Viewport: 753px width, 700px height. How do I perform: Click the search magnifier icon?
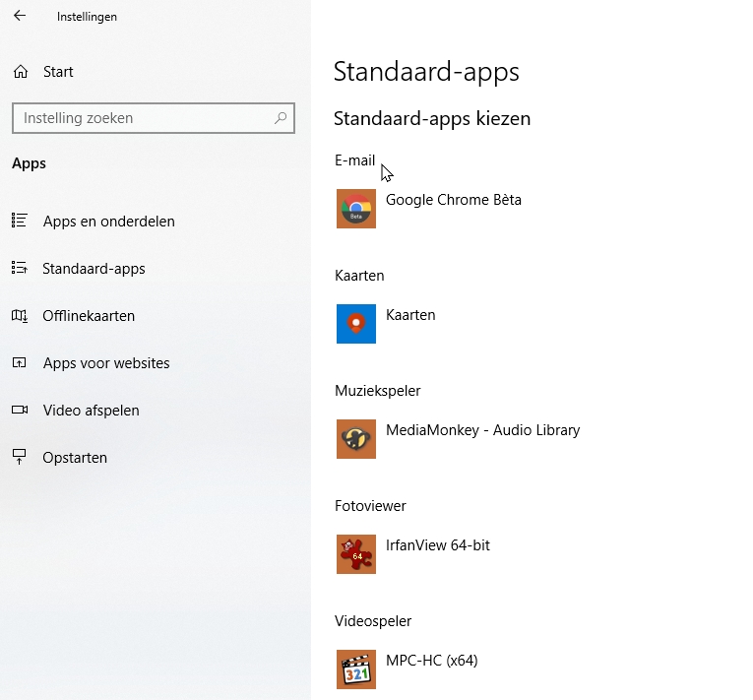[281, 118]
